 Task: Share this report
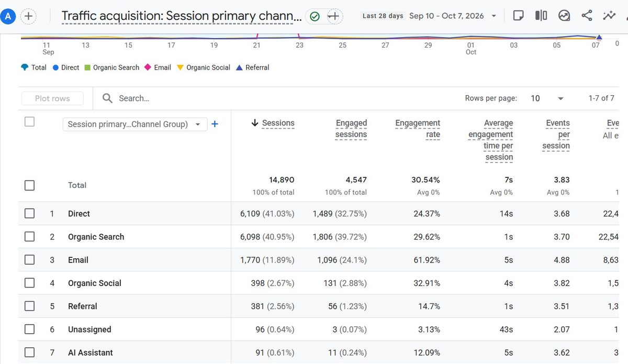tap(587, 16)
